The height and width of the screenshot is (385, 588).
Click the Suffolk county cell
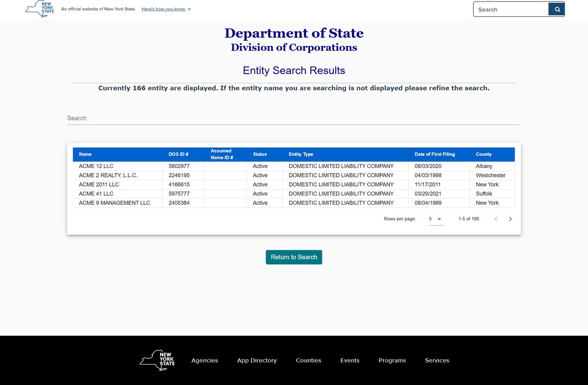(x=485, y=194)
